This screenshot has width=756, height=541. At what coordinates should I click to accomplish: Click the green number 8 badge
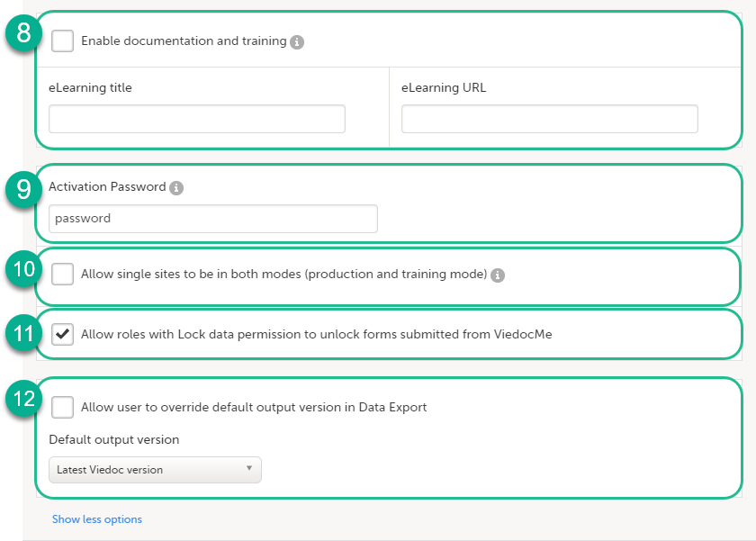coord(22,34)
